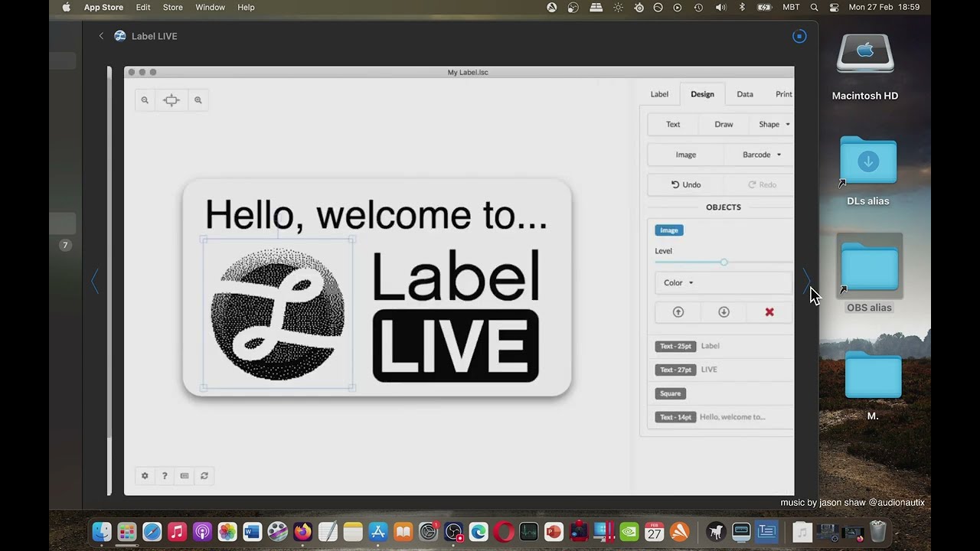Screen dimensions: 980x551
Task: Open Music from the Dock
Action: (x=178, y=531)
